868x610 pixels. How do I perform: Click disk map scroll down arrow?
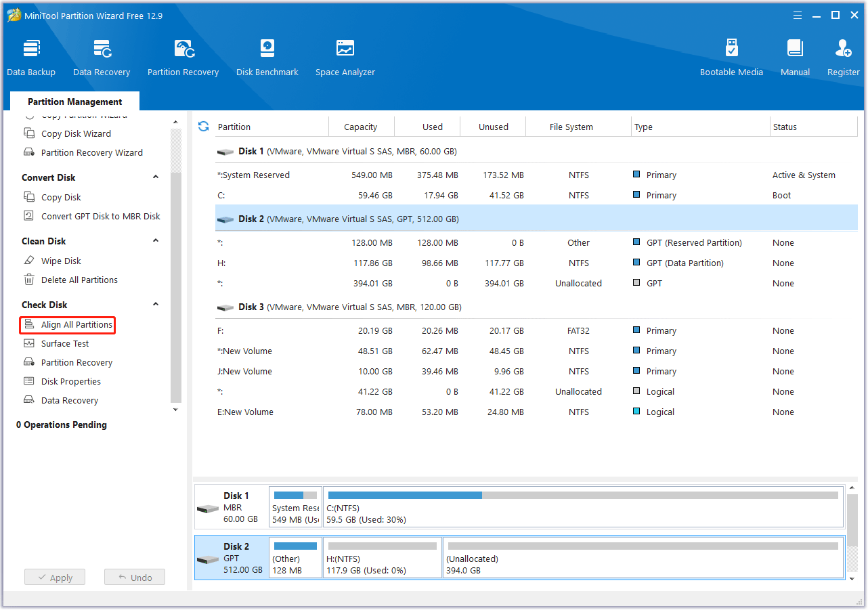click(852, 579)
